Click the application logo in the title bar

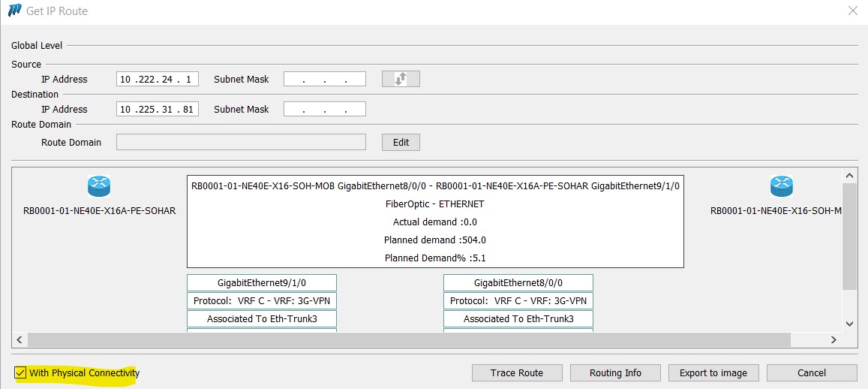point(14,11)
